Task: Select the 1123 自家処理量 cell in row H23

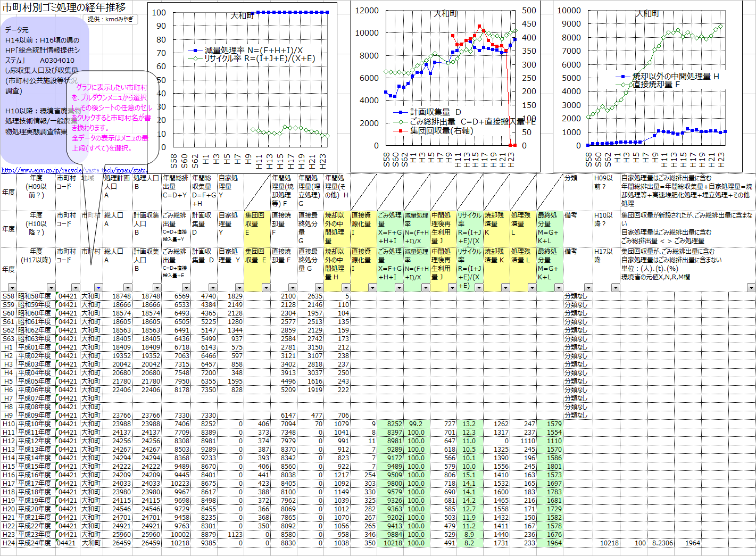Action: pos(230,534)
